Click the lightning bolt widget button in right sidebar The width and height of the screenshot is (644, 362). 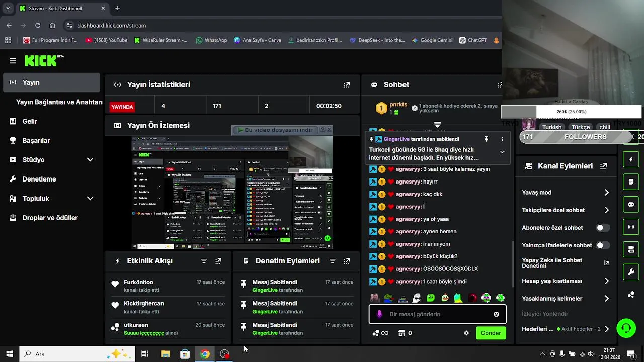tap(631, 159)
